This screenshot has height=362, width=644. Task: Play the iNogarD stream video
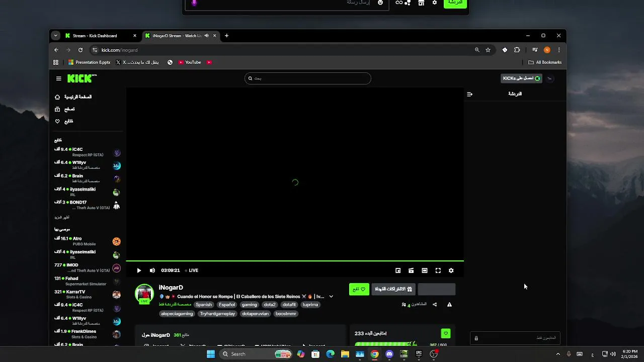(139, 270)
